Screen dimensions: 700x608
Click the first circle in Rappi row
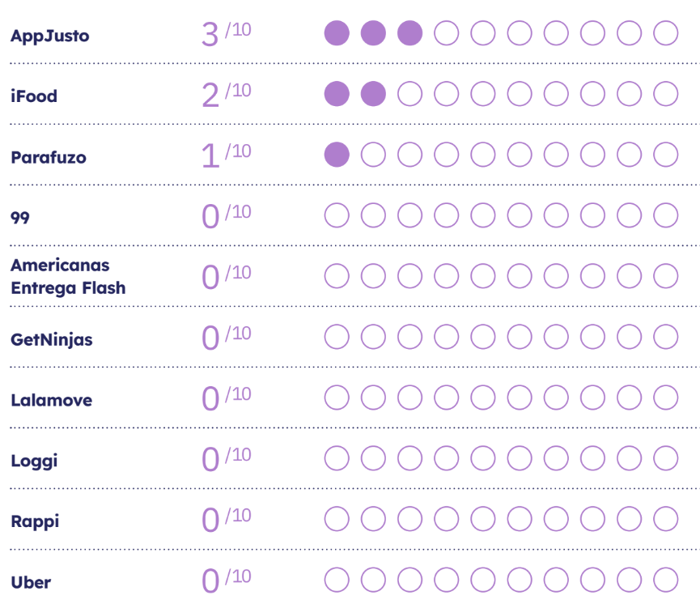coord(337,519)
